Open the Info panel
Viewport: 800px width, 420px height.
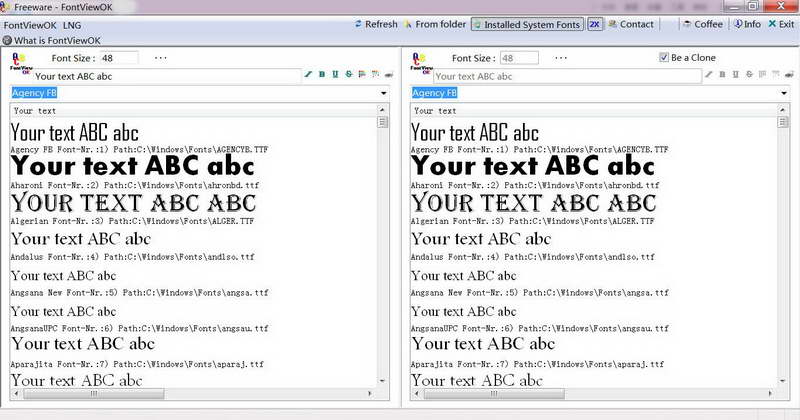click(747, 24)
